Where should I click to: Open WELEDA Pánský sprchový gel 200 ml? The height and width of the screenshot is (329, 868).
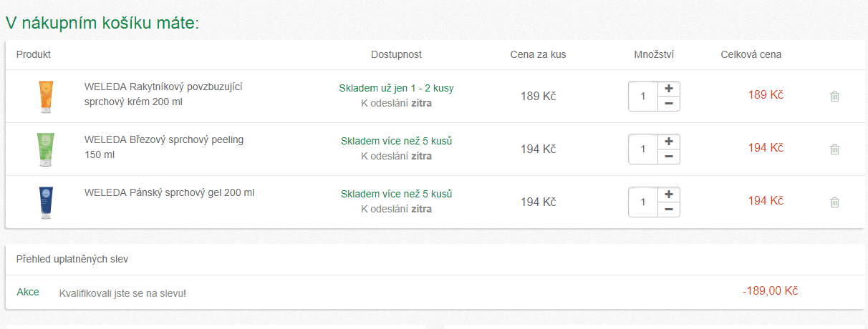169,192
